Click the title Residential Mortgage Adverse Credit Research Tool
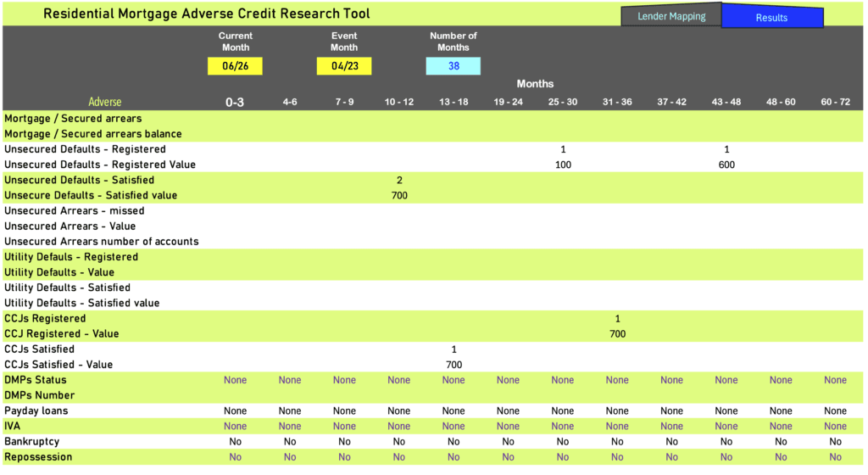868x475 pixels. coord(207,14)
